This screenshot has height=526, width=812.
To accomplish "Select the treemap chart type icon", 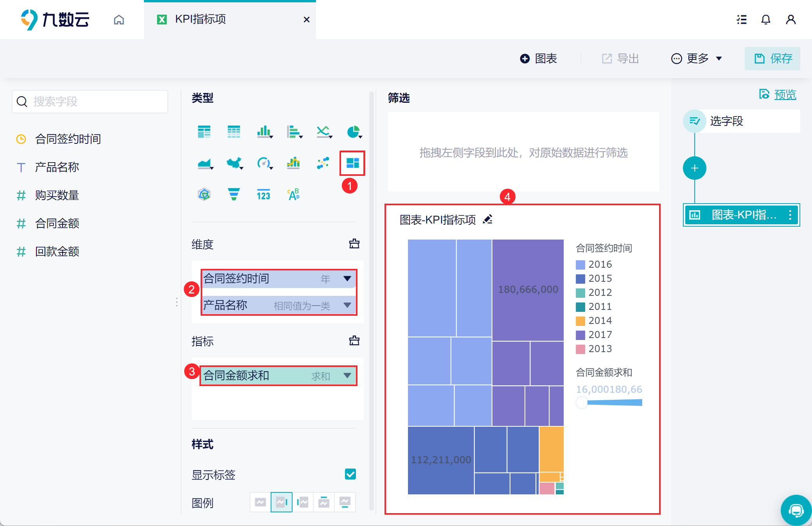I will 352,163.
